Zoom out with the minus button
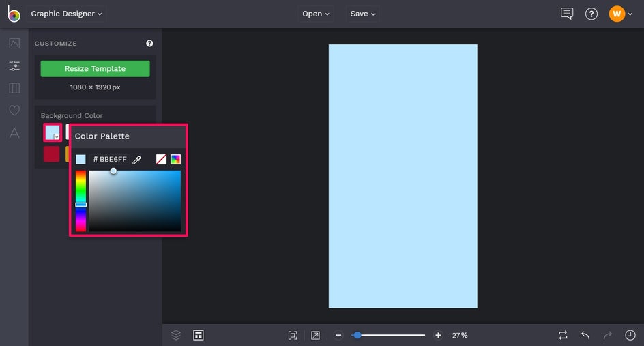The width and height of the screenshot is (644, 346). pyautogui.click(x=338, y=335)
